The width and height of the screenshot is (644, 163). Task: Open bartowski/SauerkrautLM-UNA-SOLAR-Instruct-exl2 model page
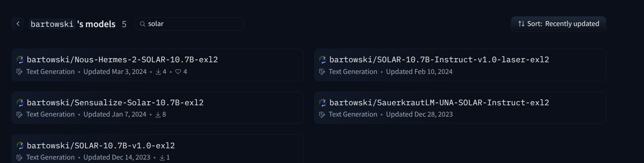439,103
